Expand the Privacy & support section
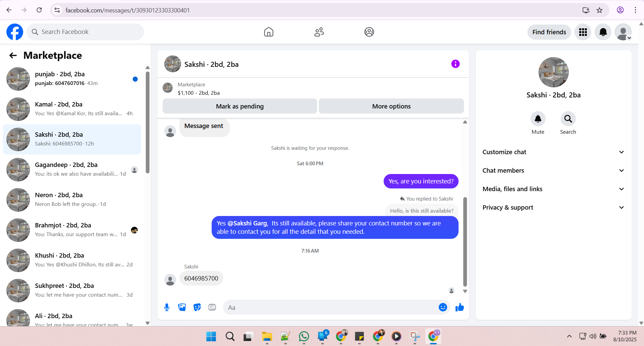The height and width of the screenshot is (346, 644). click(553, 208)
